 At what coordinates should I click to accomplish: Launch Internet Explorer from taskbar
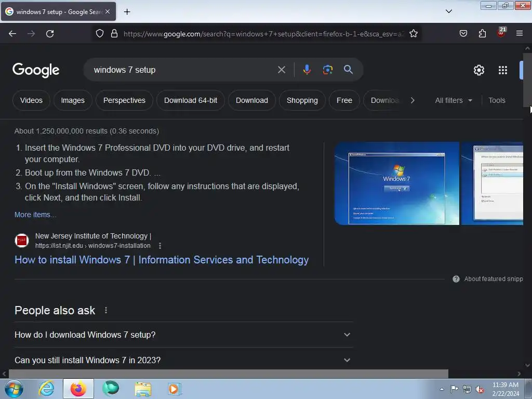click(46, 389)
